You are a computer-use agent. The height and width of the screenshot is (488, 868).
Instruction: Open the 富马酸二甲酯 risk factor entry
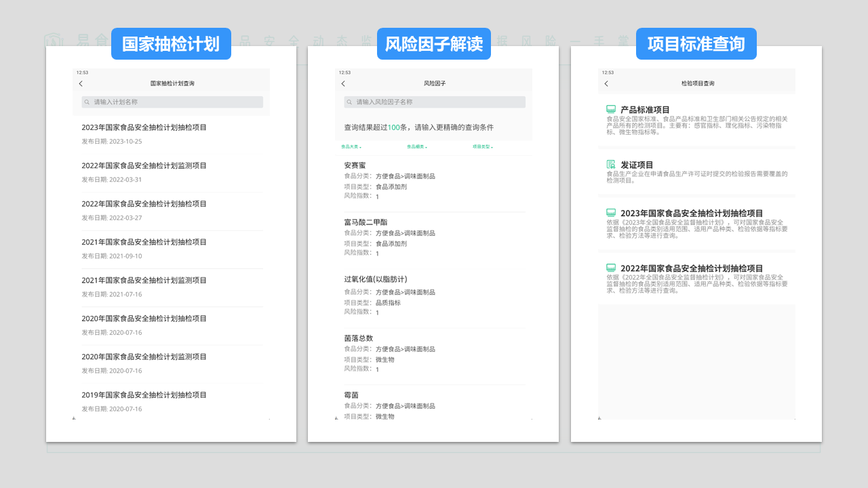coord(366,222)
